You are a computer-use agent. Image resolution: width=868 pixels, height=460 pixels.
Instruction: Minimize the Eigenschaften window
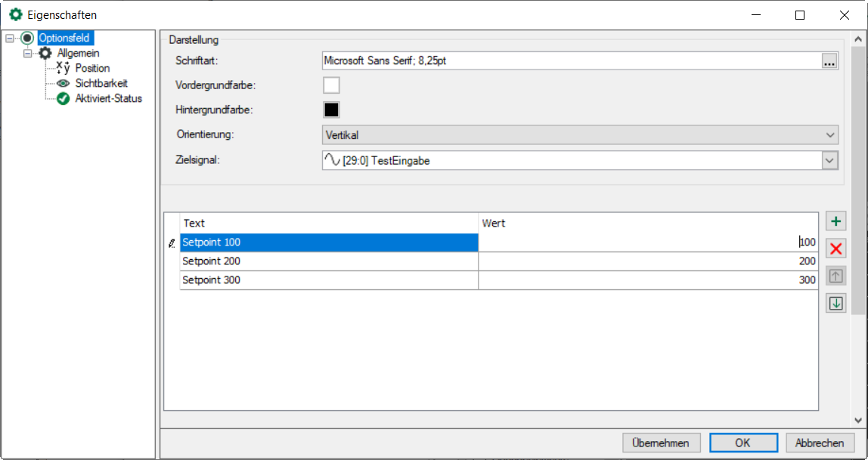pos(755,15)
